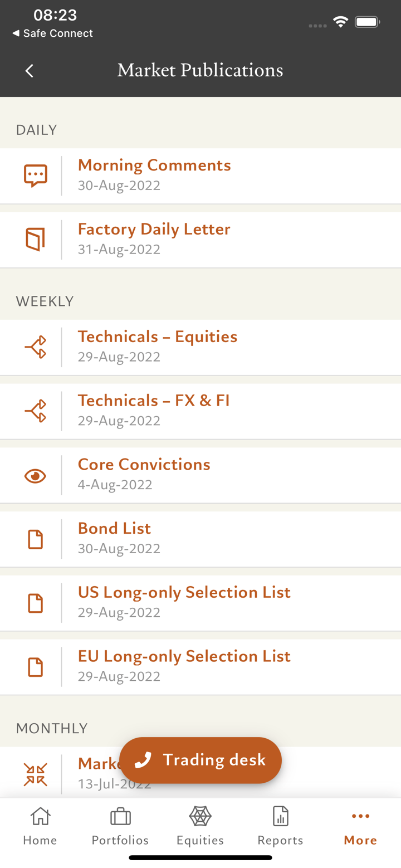Return to Safe Connect app
The height and width of the screenshot is (868, 401).
pyautogui.click(x=52, y=33)
